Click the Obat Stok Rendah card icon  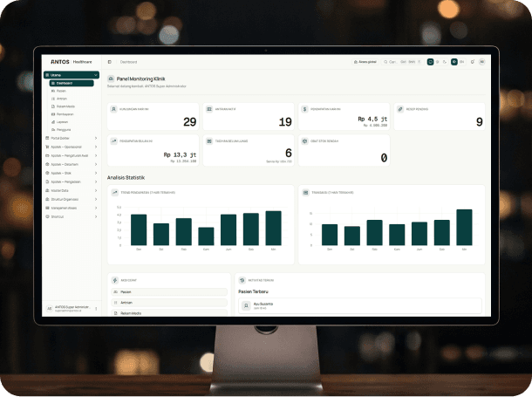click(304, 140)
